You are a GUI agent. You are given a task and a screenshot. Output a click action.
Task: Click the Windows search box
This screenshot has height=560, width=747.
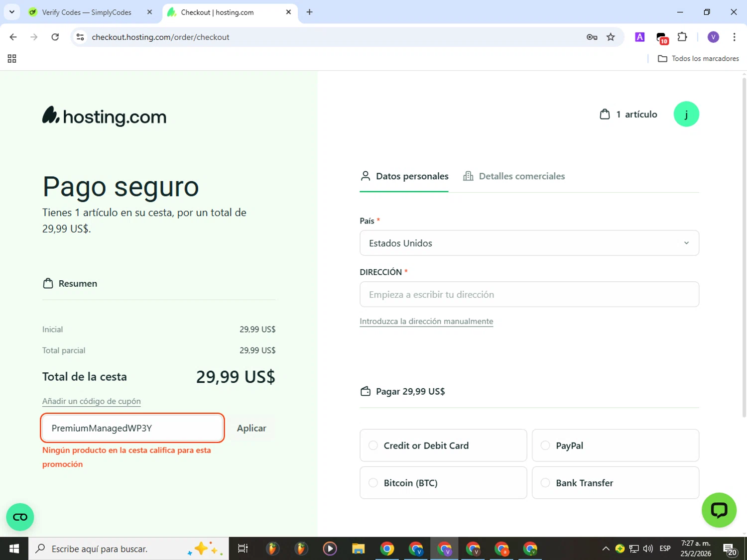click(x=128, y=549)
